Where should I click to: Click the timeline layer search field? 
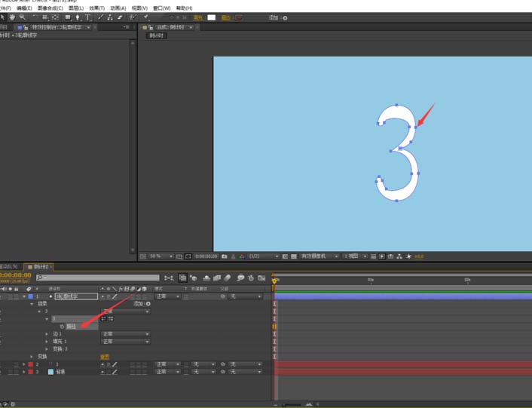pyautogui.click(x=98, y=278)
